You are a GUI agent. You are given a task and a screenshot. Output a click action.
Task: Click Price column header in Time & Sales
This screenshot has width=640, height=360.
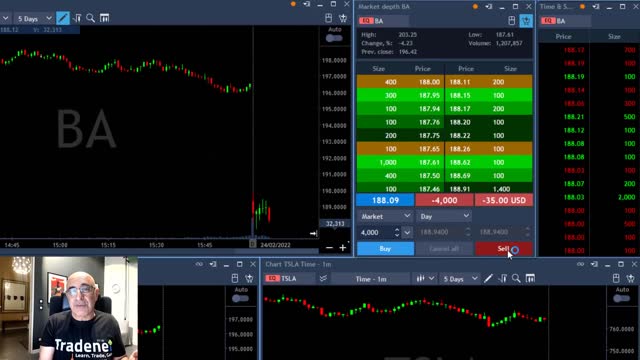[563, 36]
